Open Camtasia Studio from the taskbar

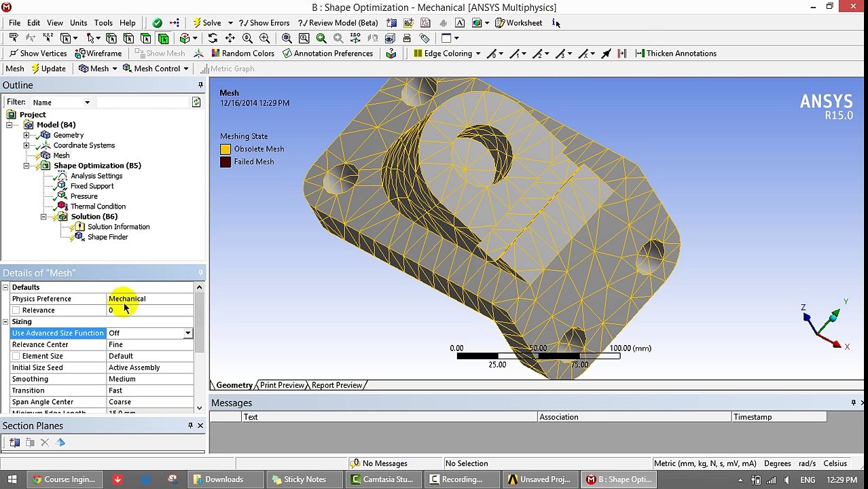point(382,479)
